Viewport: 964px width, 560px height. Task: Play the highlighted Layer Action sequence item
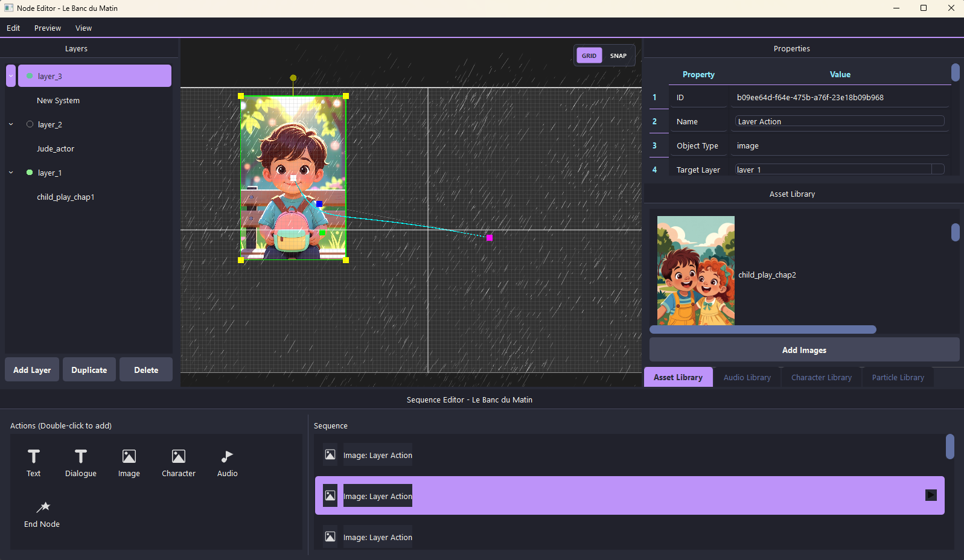pos(931,495)
